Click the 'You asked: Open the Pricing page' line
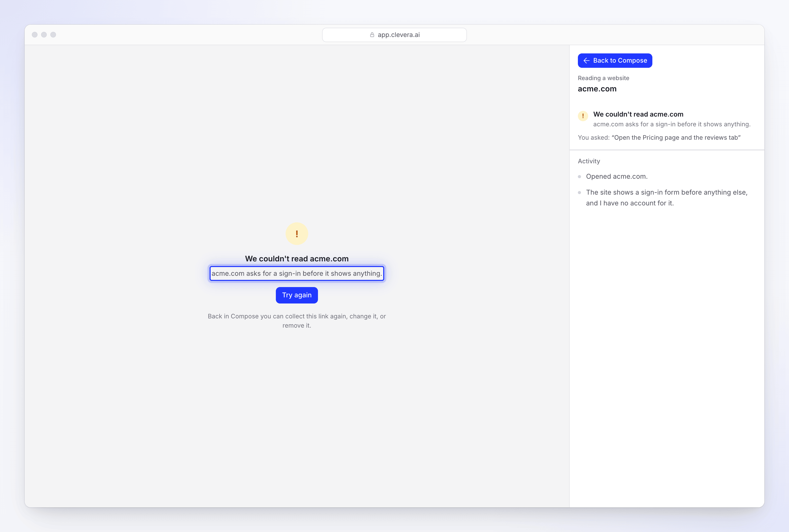The width and height of the screenshot is (789, 532). click(x=659, y=137)
